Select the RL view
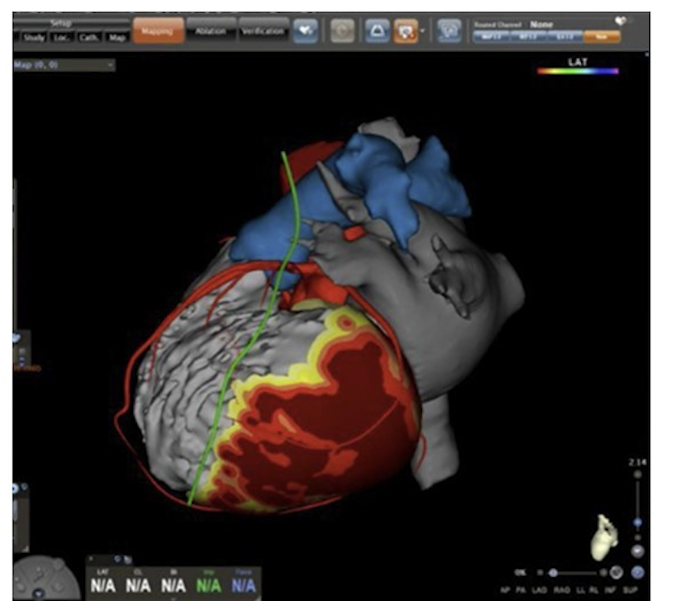Screen dimensions: 690x601 click(x=592, y=590)
